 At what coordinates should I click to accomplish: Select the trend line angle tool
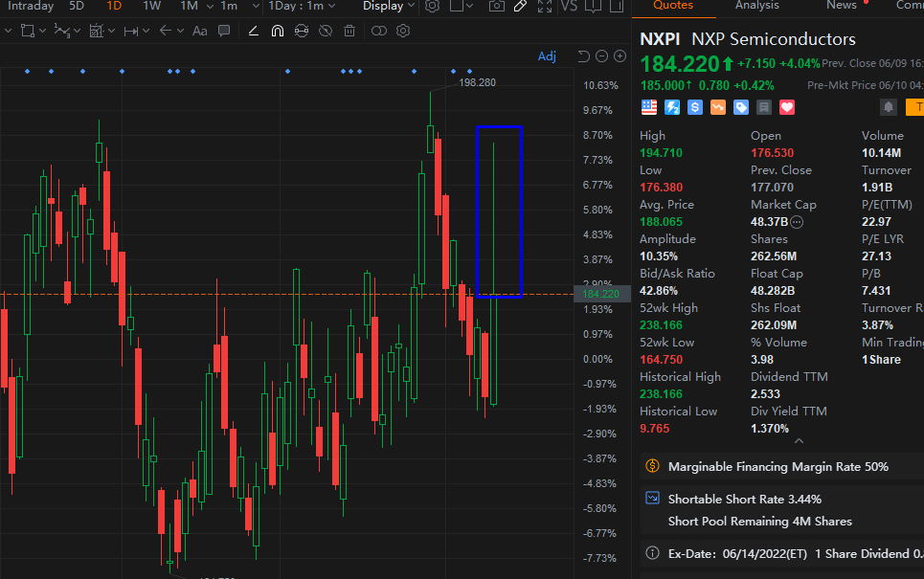pos(254,31)
